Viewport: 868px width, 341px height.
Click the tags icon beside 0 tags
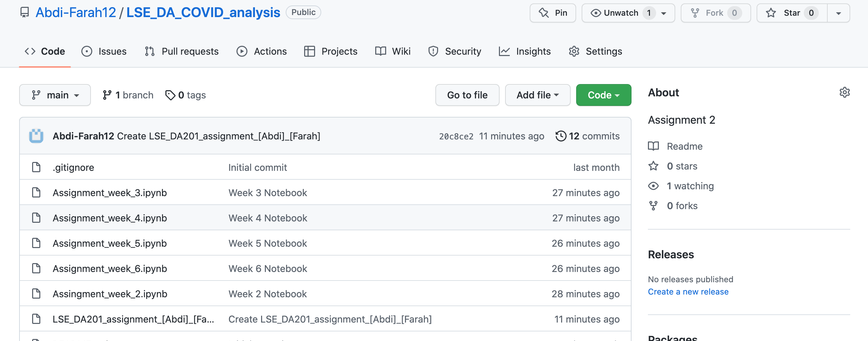click(171, 95)
